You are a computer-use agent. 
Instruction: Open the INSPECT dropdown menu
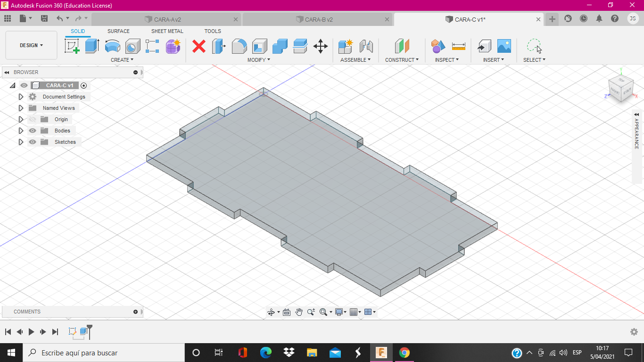[447, 60]
